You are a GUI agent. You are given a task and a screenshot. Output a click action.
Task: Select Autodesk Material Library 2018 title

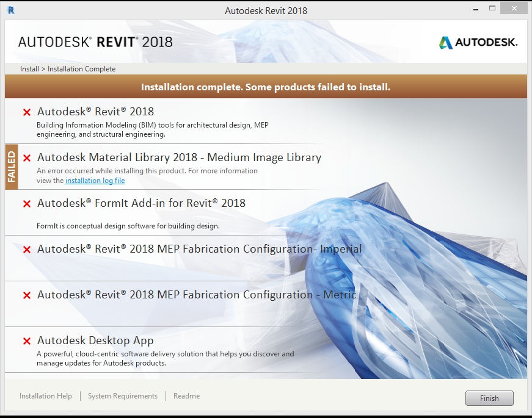(x=179, y=157)
